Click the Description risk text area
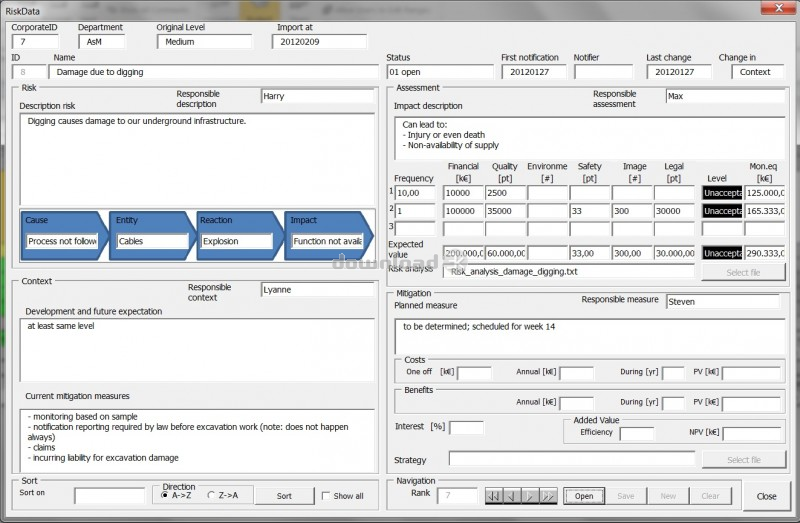The height and width of the screenshot is (523, 800). (x=197, y=159)
